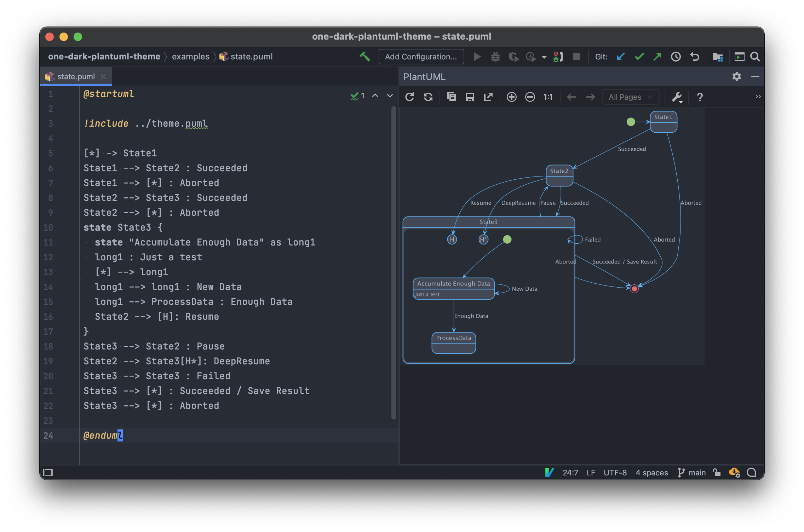The image size is (804, 532).
Task: Toggle tool window bars in status corner
Action: [48, 473]
